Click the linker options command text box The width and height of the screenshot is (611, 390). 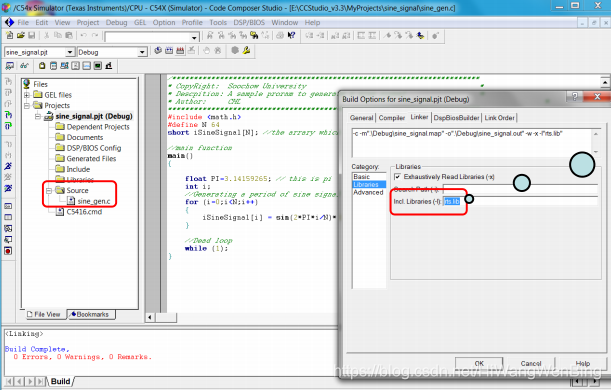pyautogui.click(x=472, y=142)
